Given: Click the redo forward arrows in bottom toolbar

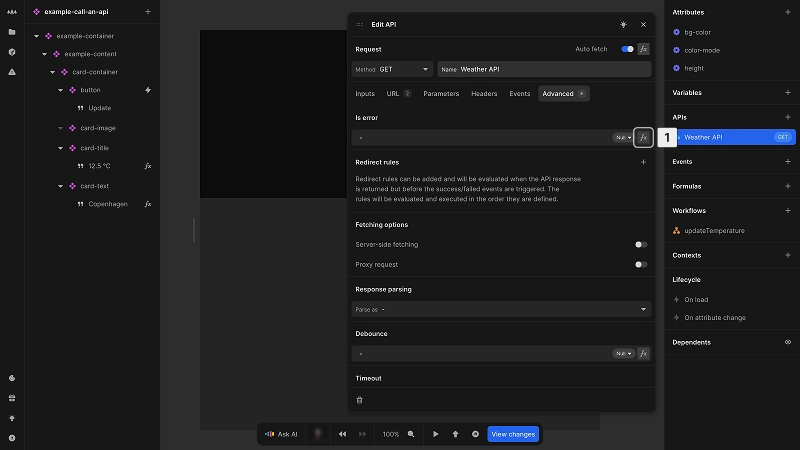Looking at the screenshot, I should point(362,434).
